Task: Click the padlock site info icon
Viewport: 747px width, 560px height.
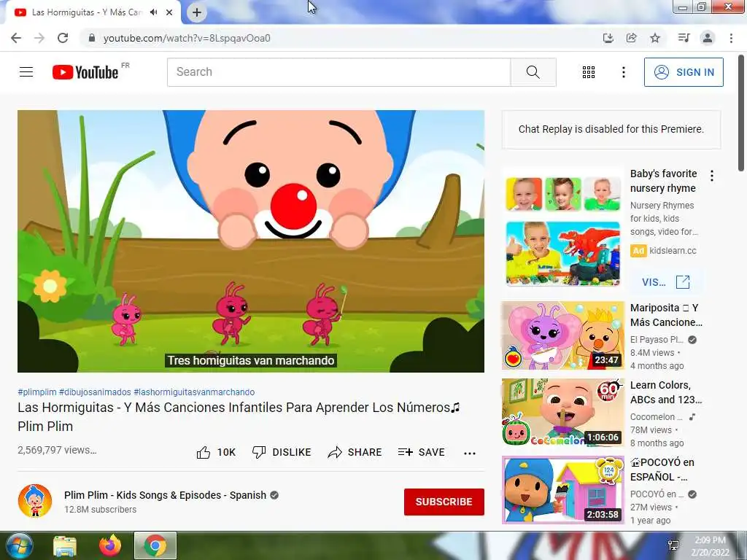Action: coord(92,38)
